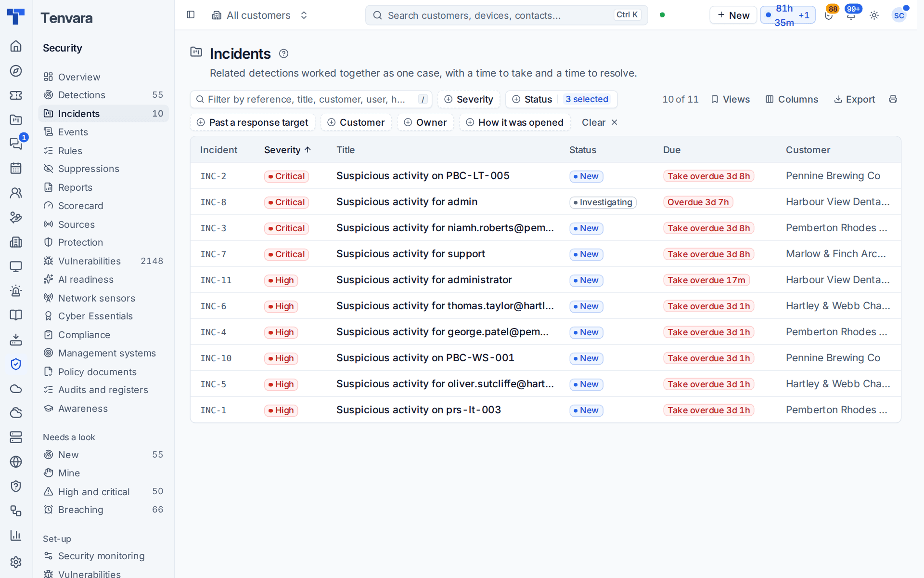Viewport: 924px width, 578px height.
Task: Open the chat icon with badge 1
Action: pyautogui.click(x=16, y=144)
